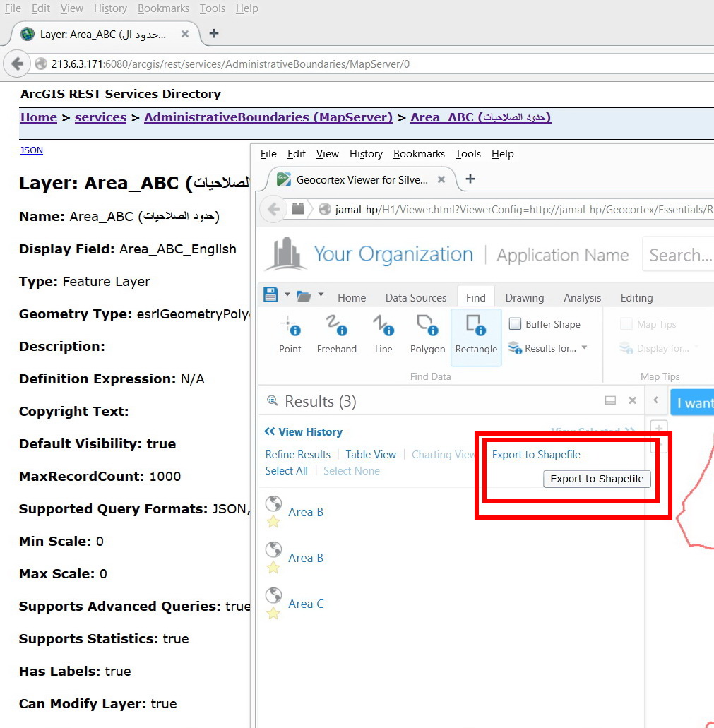
Task: Click the first Area B globe icon
Action: coord(273,503)
